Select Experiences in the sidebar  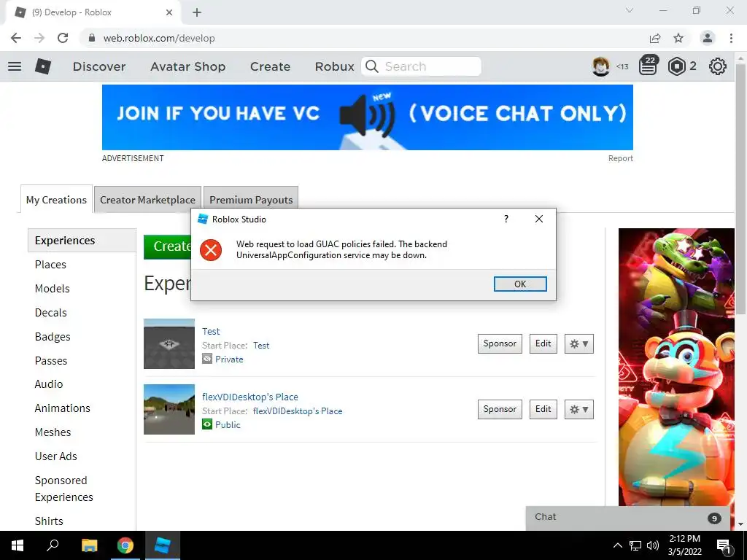coord(82,240)
